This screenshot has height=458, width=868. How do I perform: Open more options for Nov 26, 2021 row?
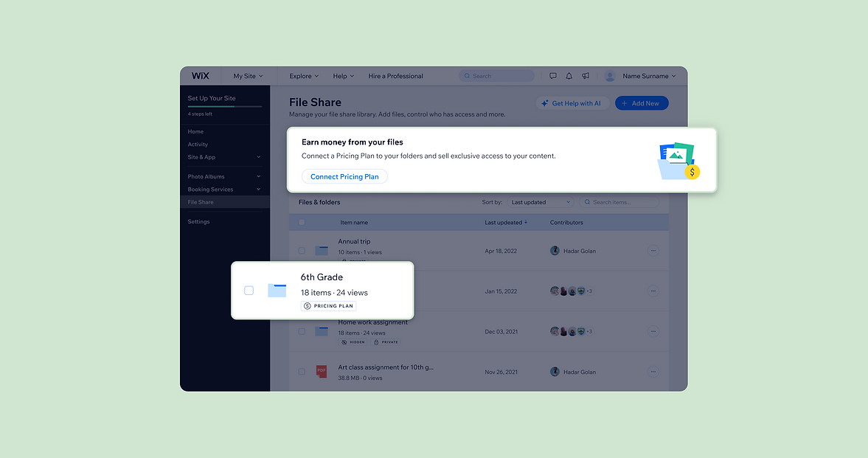pos(653,372)
